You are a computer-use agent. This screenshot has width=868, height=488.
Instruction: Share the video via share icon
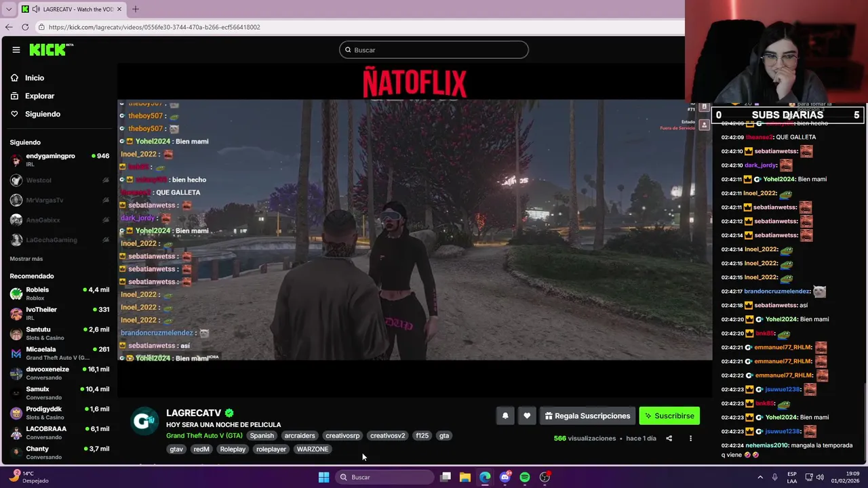pos(669,439)
